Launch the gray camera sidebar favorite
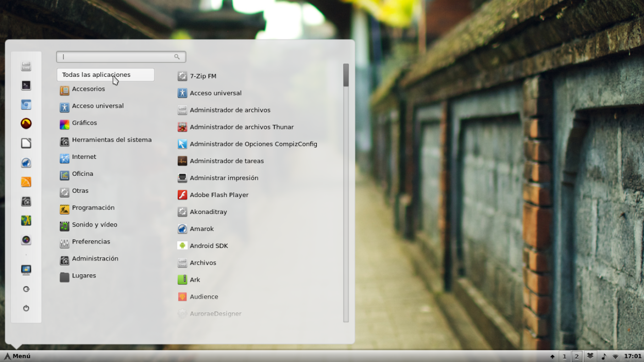Viewport: 644px width, 362px height. coord(26,202)
